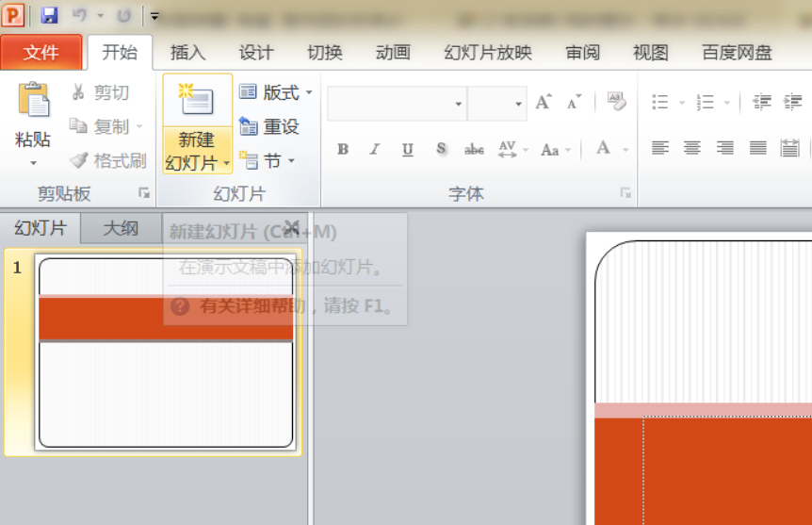
Task: Open the 剪贴板 dialog launcher
Action: [x=144, y=193]
